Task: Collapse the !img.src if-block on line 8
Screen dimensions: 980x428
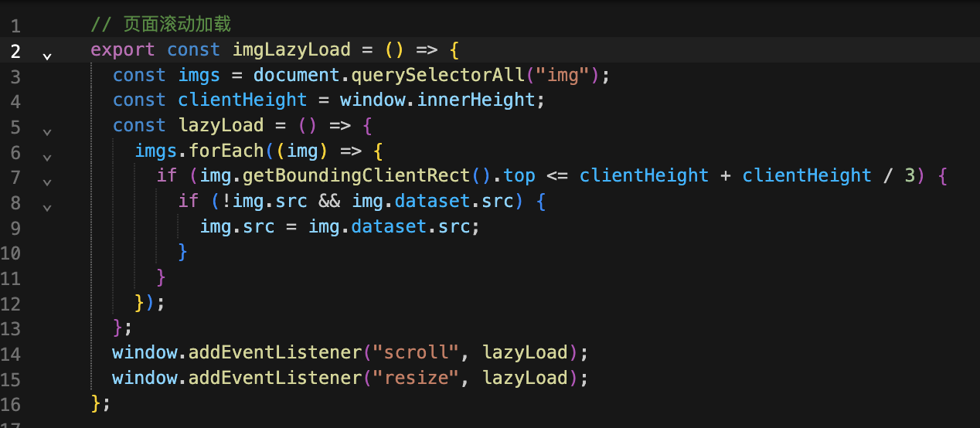Action: tap(47, 208)
